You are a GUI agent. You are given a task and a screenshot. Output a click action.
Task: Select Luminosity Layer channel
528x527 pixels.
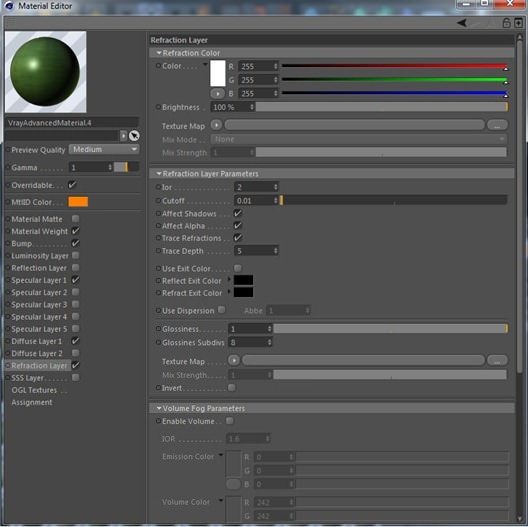click(x=40, y=256)
